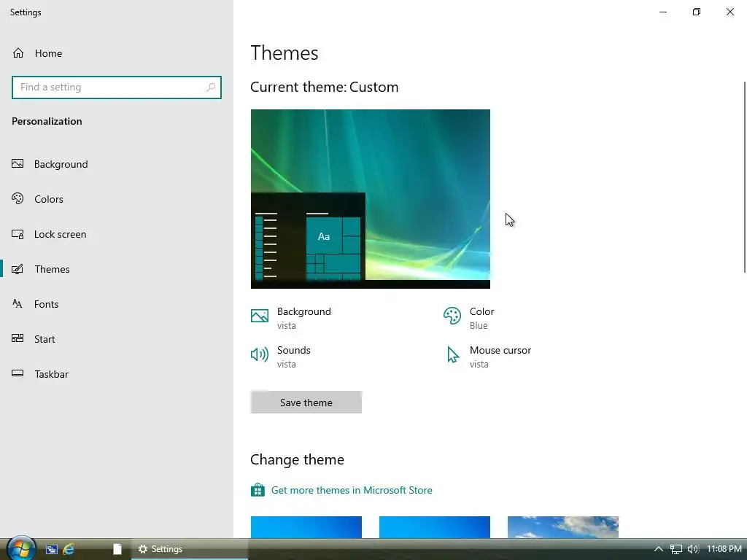The image size is (747, 560).
Task: Launch Internet Explorer from taskbar
Action: pyautogui.click(x=69, y=549)
